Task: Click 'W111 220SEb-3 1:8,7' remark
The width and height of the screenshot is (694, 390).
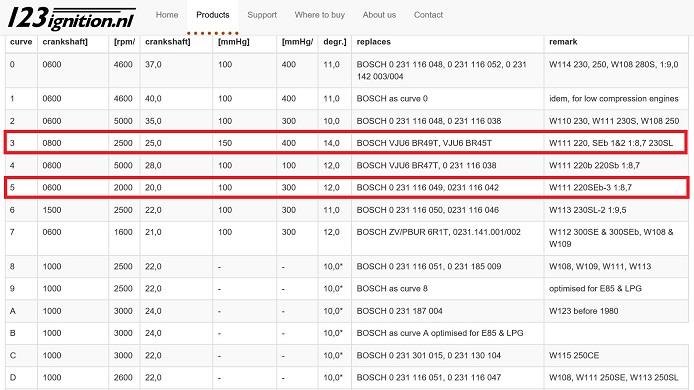Action: coord(590,187)
